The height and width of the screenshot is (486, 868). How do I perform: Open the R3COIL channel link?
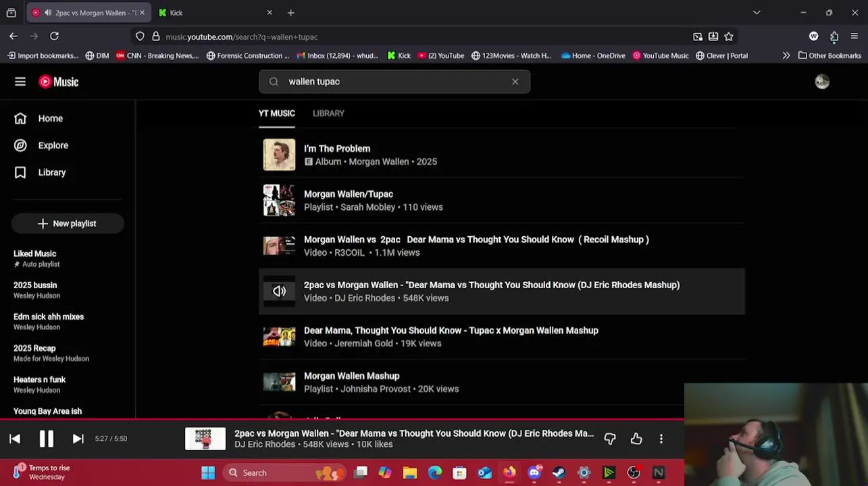click(350, 252)
